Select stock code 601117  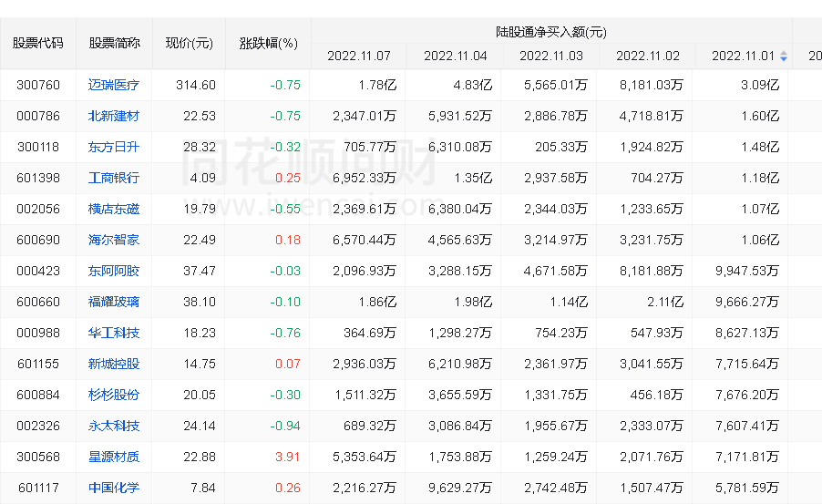pyautogui.click(x=38, y=488)
